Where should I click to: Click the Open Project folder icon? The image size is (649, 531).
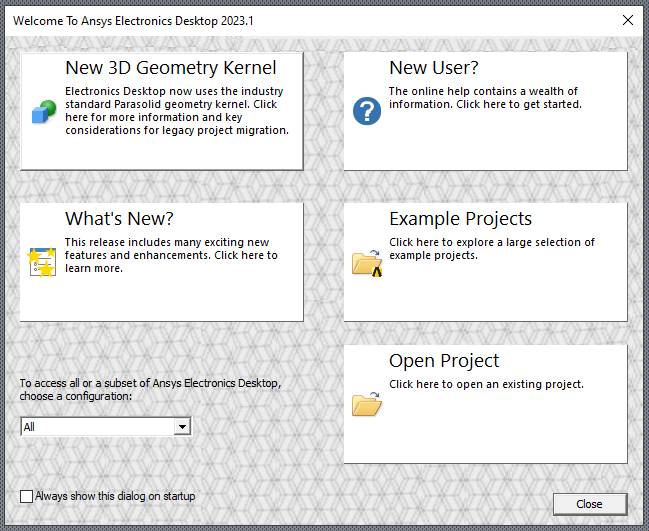tap(367, 404)
